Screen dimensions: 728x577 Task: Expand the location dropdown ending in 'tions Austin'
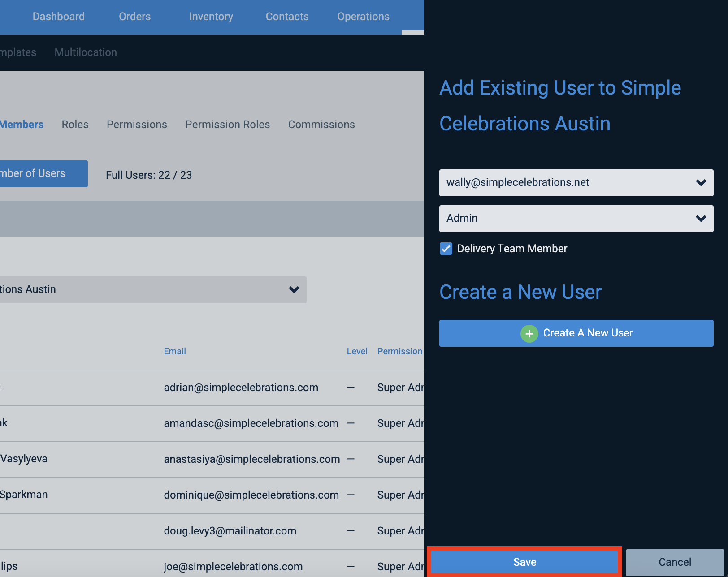153,289
